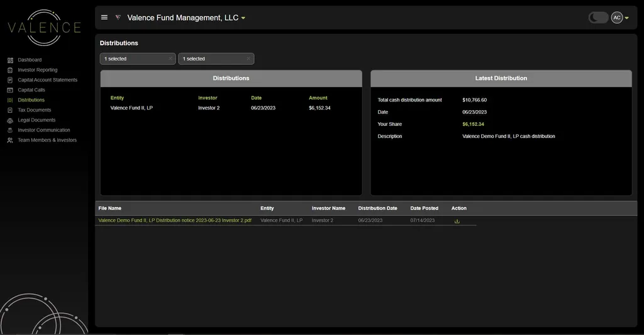This screenshot has height=335, width=644.
Task: Open the Distribution notice PDF file link
Action: point(175,220)
